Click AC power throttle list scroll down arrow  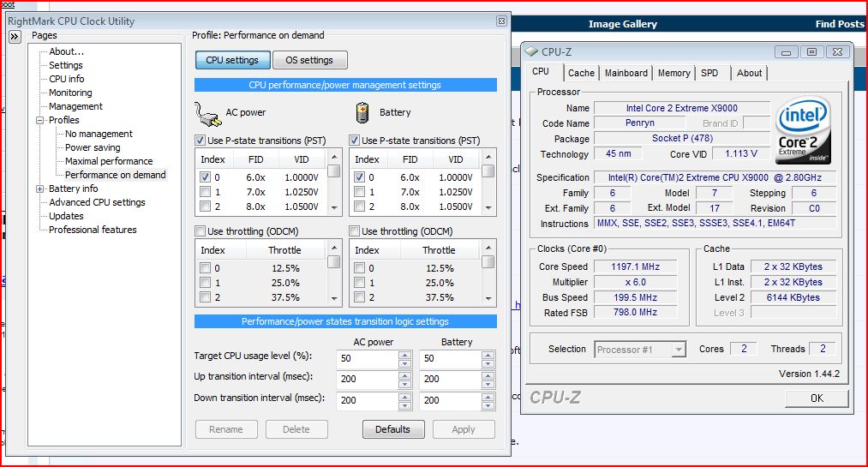(x=334, y=299)
